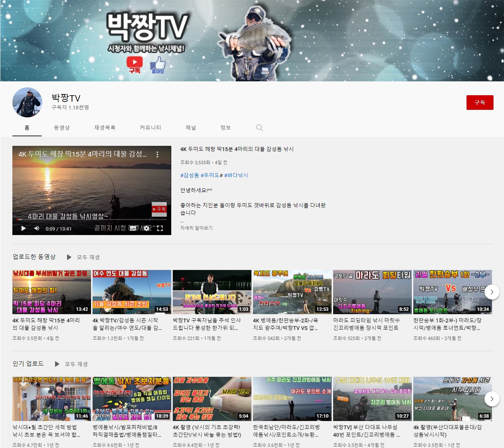Image resolution: width=504 pixels, height=448 pixels.
Task: Show next videos in 인기 업로드 row
Action: coord(492,399)
